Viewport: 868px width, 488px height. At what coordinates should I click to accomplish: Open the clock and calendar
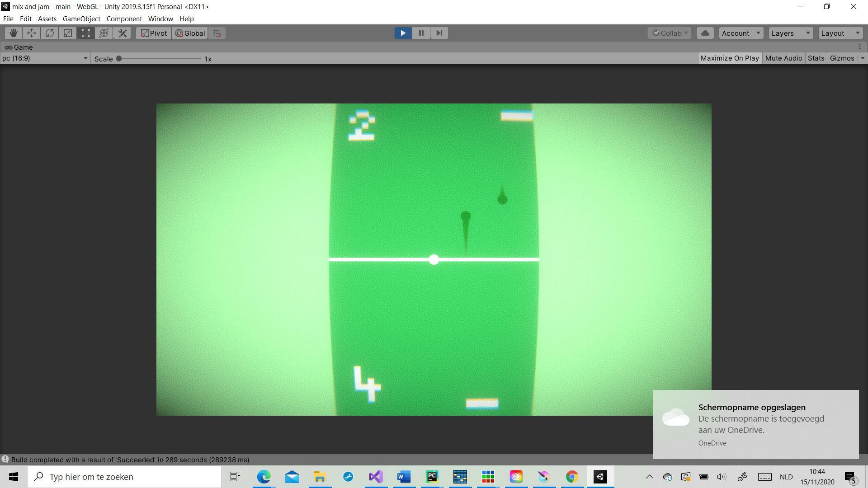[x=817, y=477]
